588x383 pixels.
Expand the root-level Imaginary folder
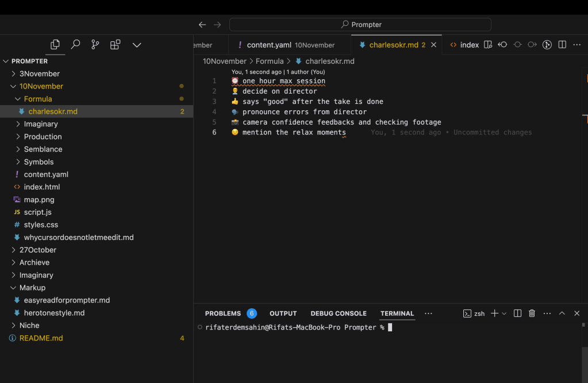point(97,275)
